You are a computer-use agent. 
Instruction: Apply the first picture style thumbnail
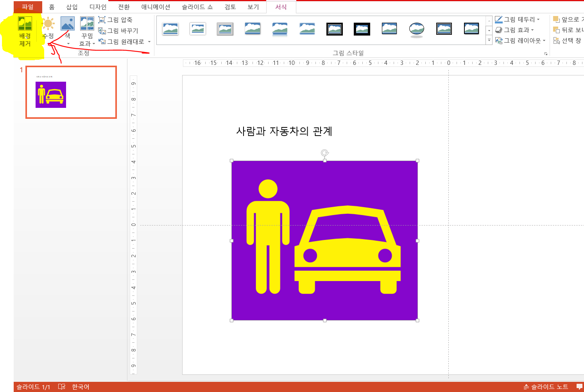[x=170, y=29]
